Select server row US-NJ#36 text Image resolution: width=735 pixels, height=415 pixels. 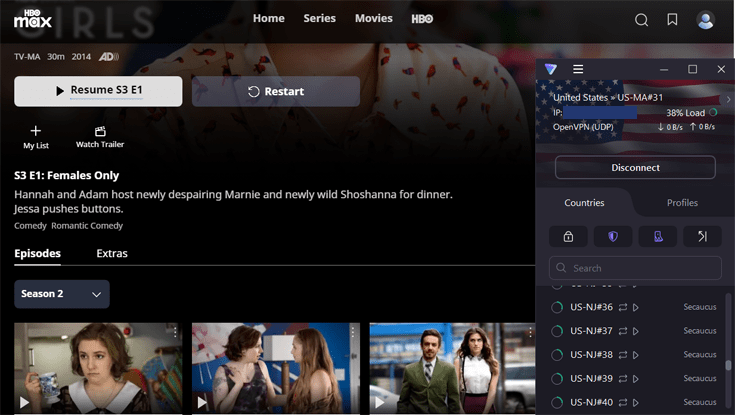point(591,307)
